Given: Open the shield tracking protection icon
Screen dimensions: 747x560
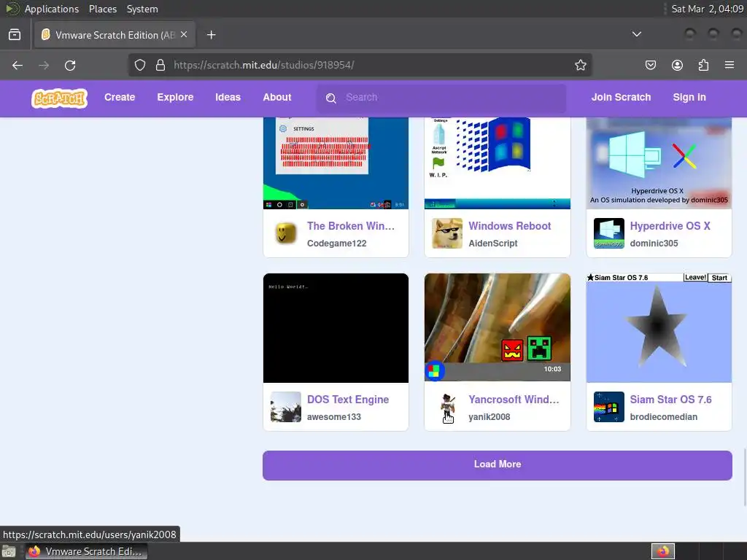Looking at the screenshot, I should coord(139,65).
